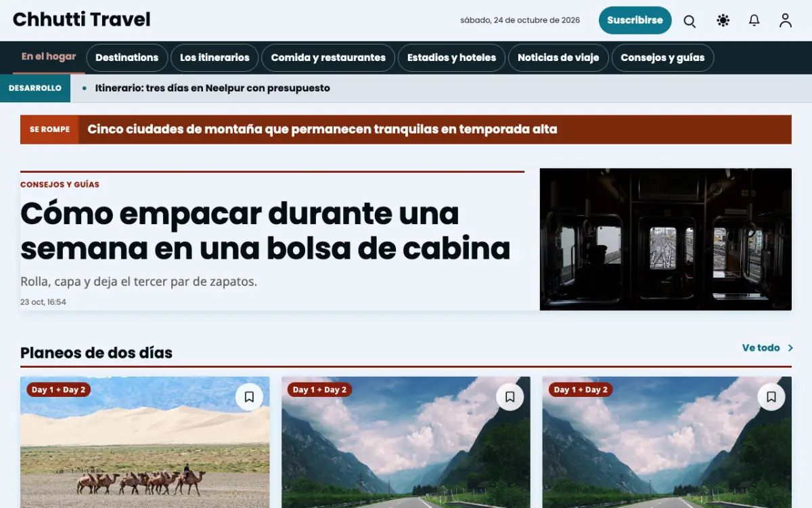Viewport: 812px width, 508px height.
Task: Open Estadios y hoteles section
Action: tap(451, 58)
